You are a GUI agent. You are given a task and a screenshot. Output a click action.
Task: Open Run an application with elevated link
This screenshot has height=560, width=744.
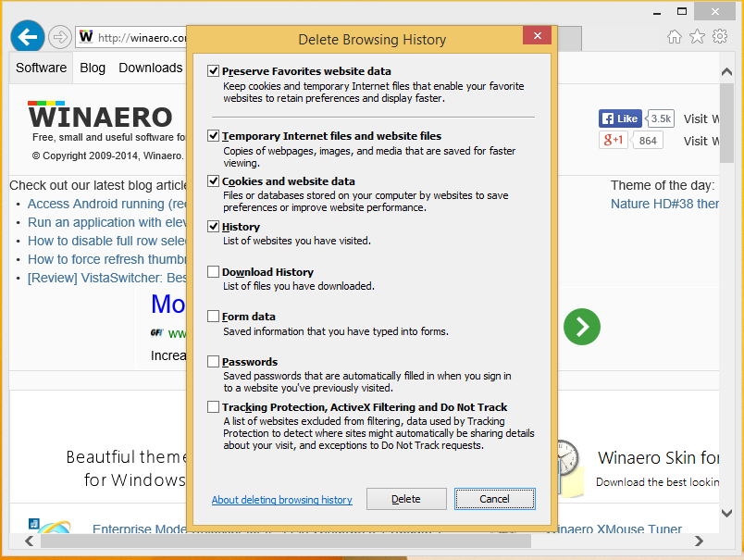pos(106,222)
